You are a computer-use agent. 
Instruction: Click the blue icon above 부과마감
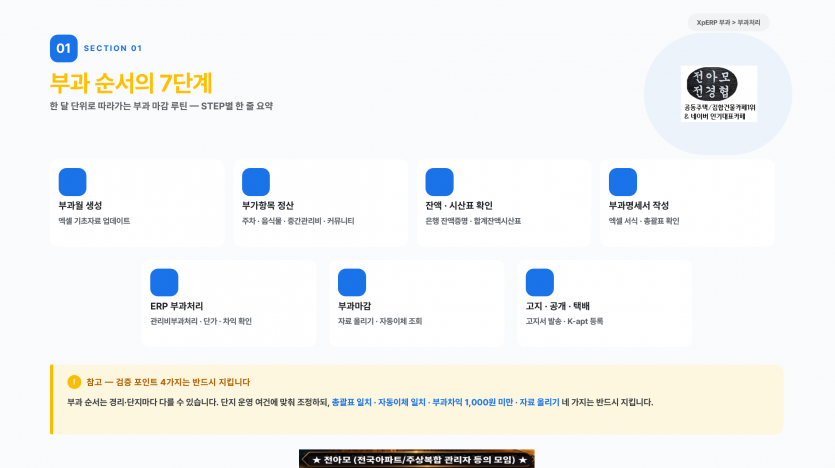click(352, 282)
